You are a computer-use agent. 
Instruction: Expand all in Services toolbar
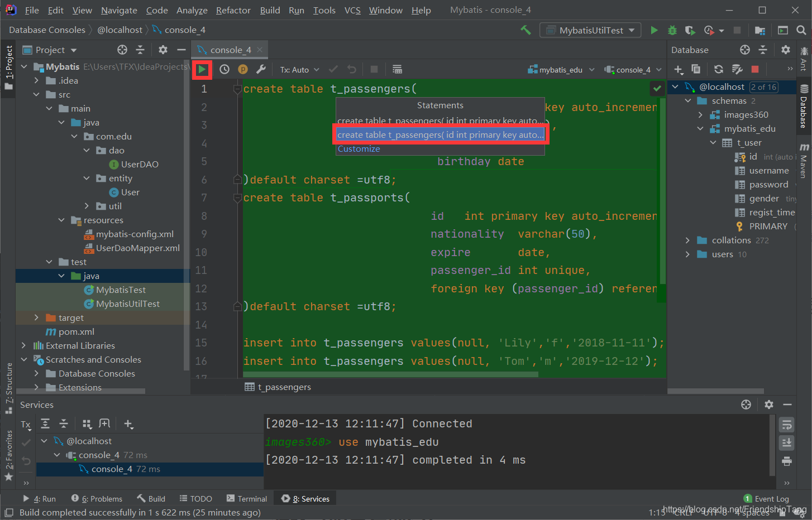(45, 424)
